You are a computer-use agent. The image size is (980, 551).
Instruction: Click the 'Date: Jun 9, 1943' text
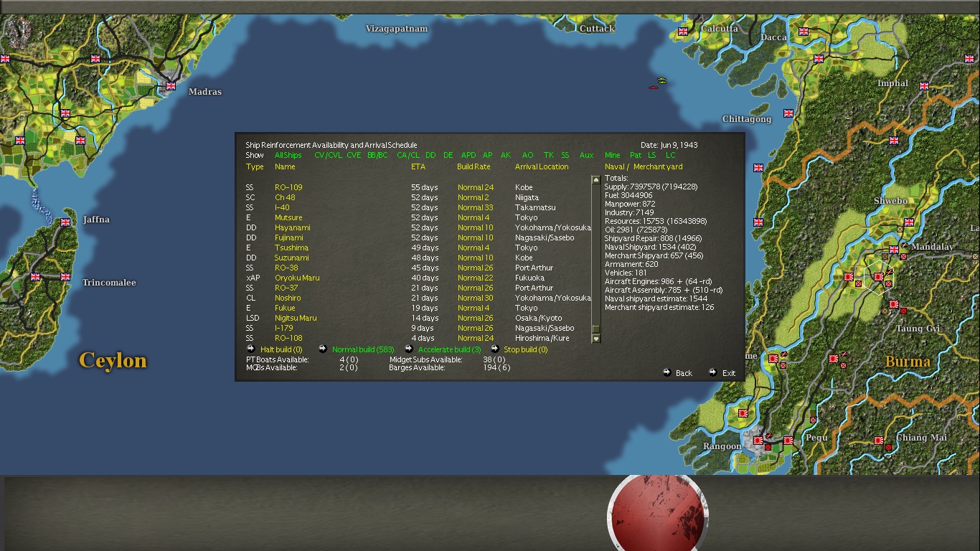(x=669, y=145)
